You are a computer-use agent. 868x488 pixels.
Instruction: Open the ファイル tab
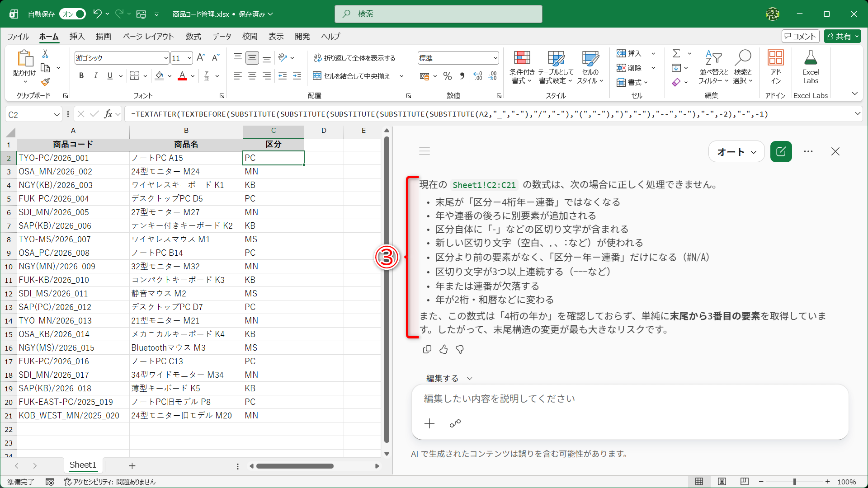[18, 36]
